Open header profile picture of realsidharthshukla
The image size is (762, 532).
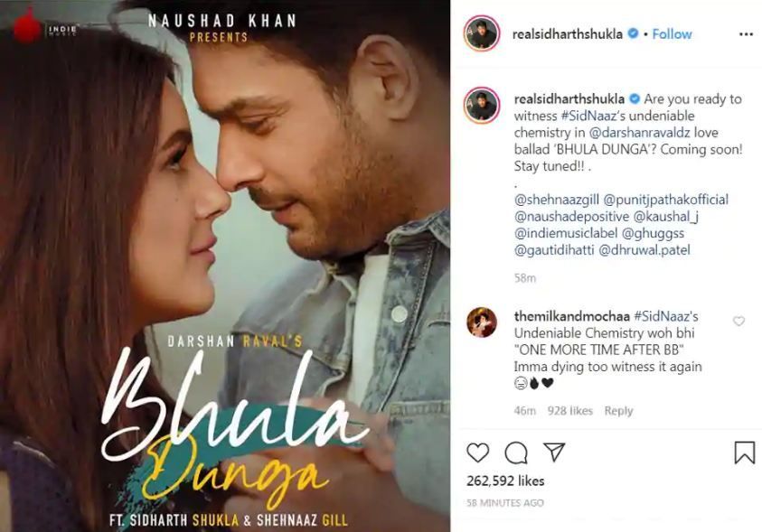(482, 33)
